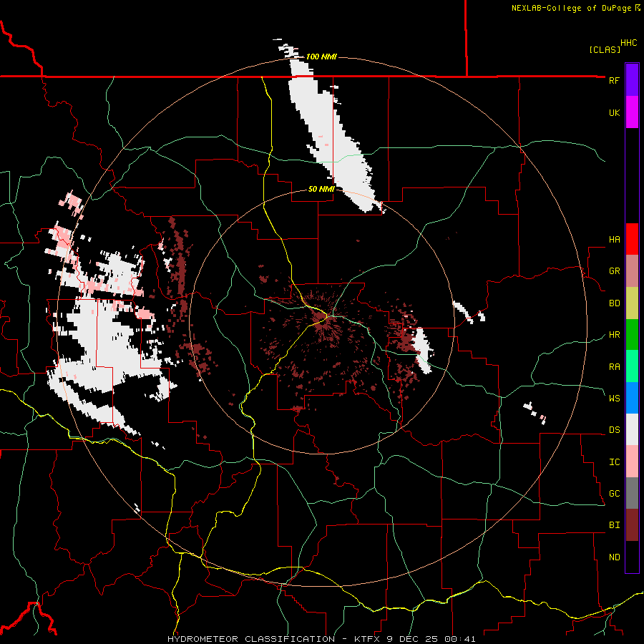Click the 100 NMI range ring label

[x=321, y=57]
